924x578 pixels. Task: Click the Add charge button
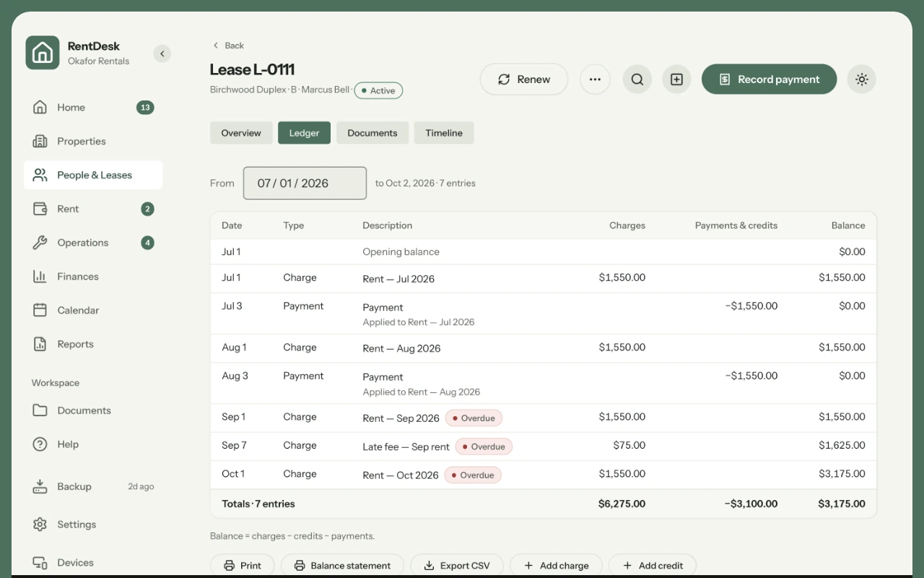click(x=557, y=566)
